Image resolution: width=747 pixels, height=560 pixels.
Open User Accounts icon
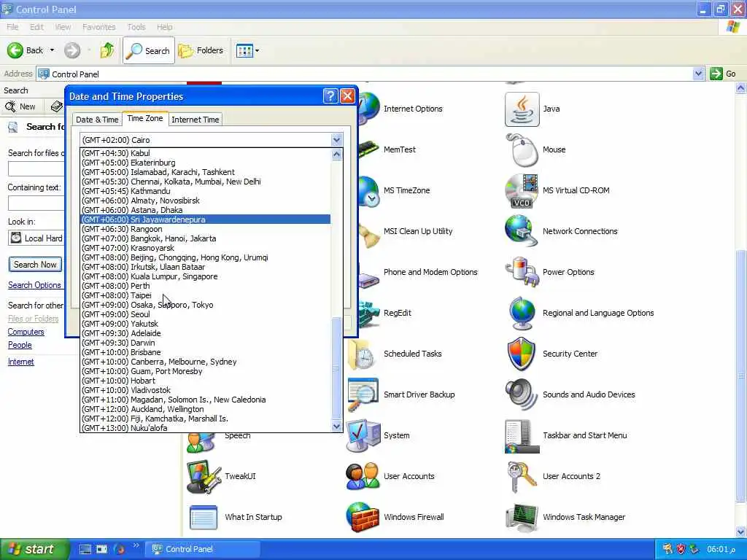pos(363,477)
